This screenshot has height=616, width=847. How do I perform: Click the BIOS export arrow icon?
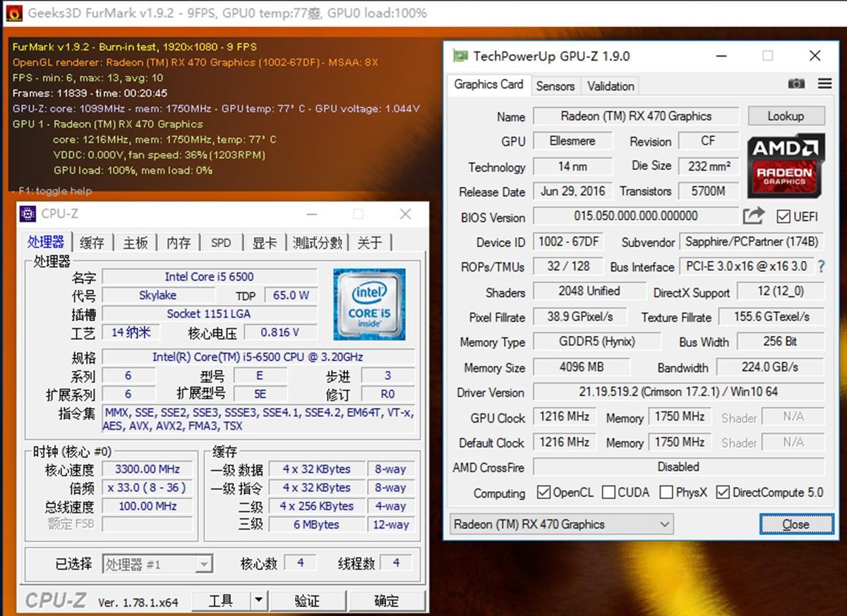pyautogui.click(x=754, y=216)
